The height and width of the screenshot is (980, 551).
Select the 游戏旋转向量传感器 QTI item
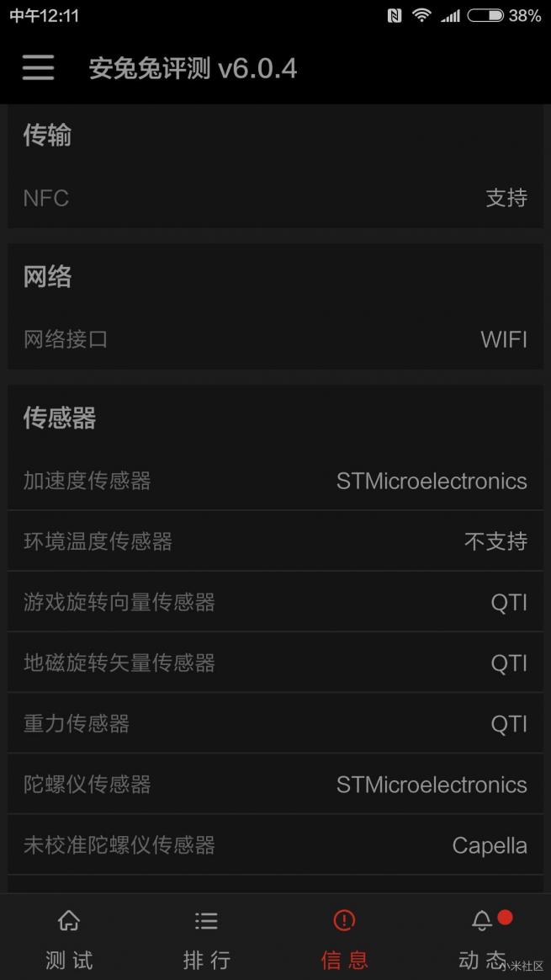pyautogui.click(x=275, y=602)
